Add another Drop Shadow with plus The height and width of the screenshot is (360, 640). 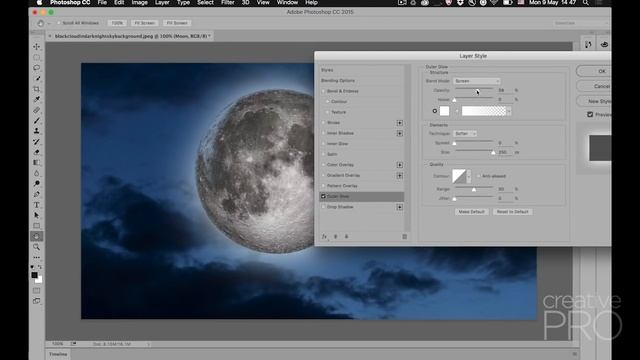tap(400, 207)
